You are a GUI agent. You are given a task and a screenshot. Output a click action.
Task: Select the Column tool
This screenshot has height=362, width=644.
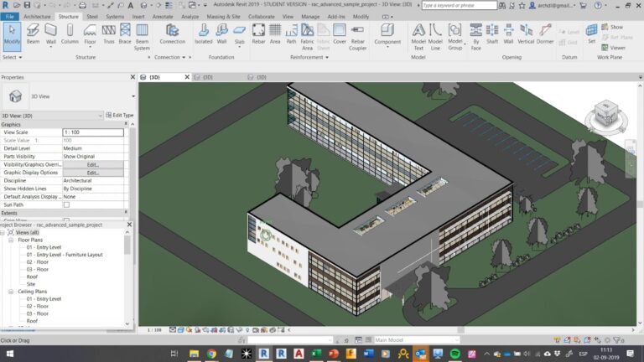(x=70, y=34)
